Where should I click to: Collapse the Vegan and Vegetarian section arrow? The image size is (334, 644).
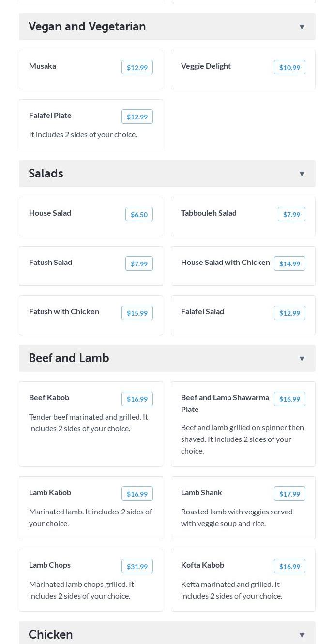click(x=302, y=27)
